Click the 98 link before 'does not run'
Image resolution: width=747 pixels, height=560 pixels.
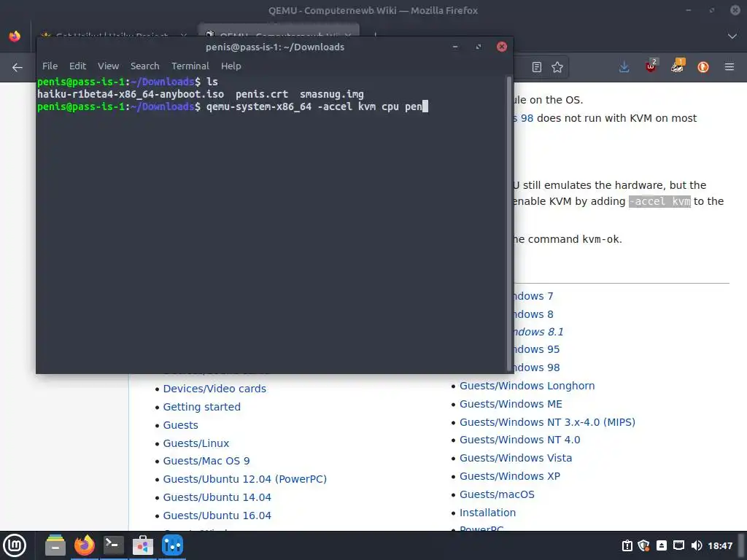(x=524, y=118)
